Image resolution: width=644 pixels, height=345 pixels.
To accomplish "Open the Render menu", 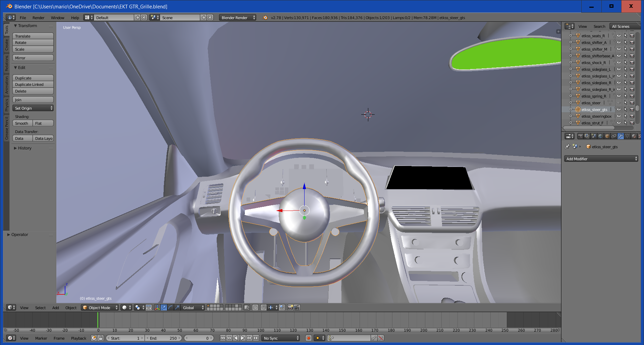I will click(38, 17).
